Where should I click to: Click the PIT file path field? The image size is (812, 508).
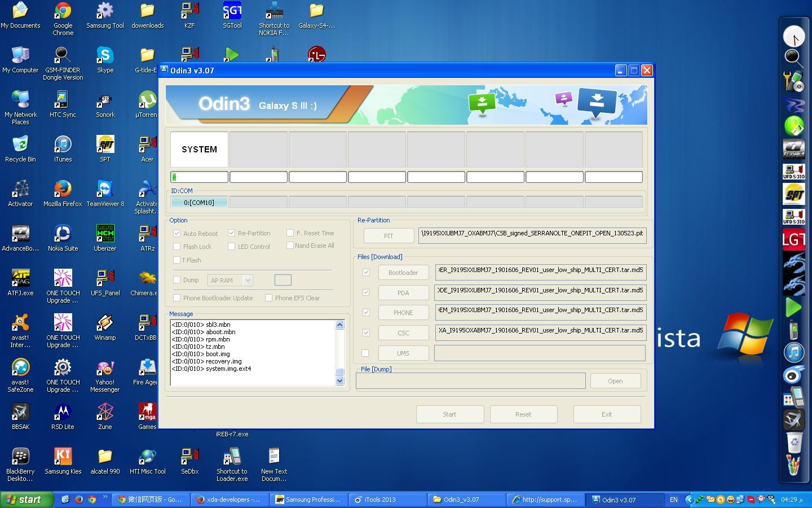pos(532,236)
